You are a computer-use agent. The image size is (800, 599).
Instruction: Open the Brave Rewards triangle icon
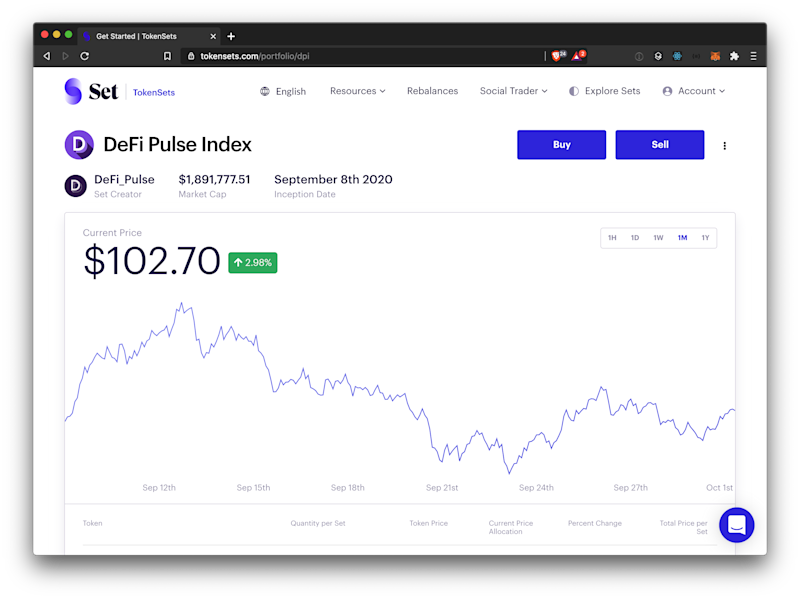click(579, 56)
